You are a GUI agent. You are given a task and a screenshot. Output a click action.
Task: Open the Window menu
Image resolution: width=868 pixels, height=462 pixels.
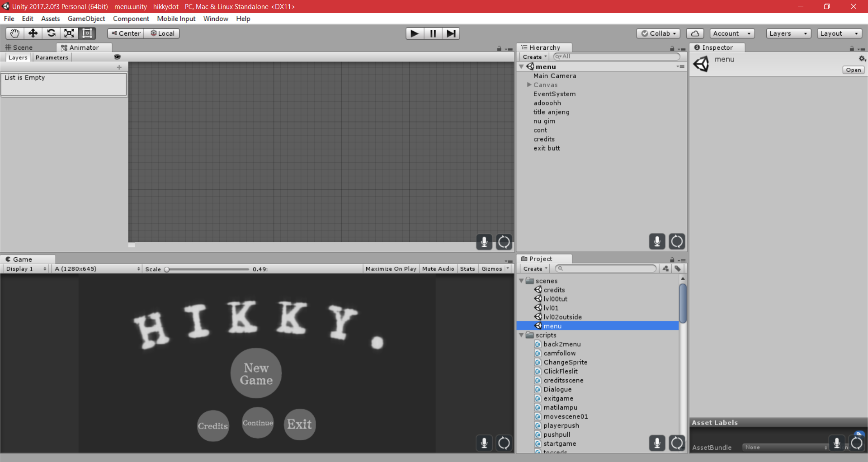pos(216,19)
